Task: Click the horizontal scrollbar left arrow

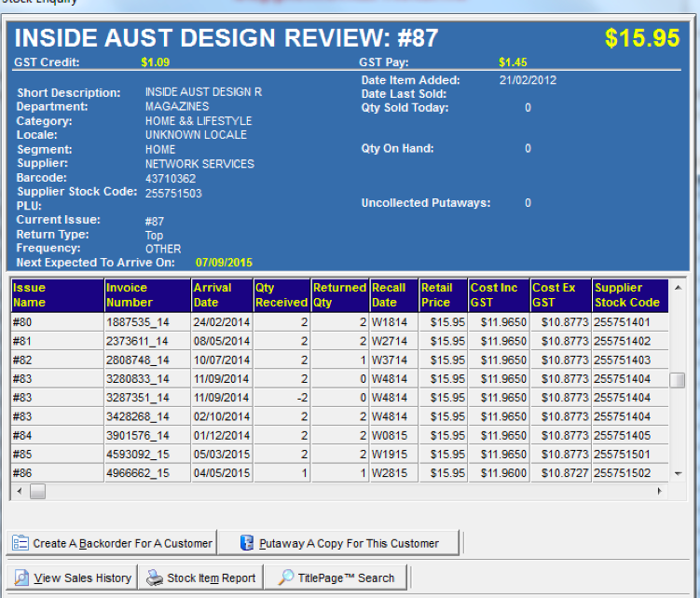Action: point(18,491)
